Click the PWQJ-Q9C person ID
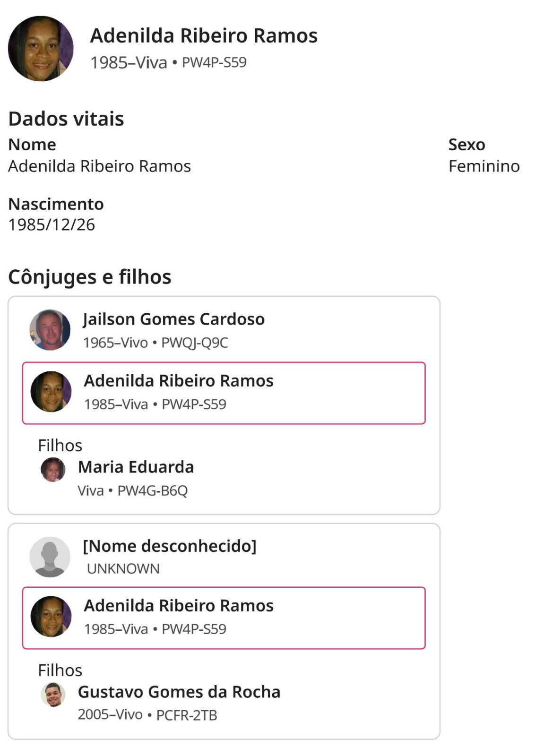The image size is (535, 756). point(194,343)
